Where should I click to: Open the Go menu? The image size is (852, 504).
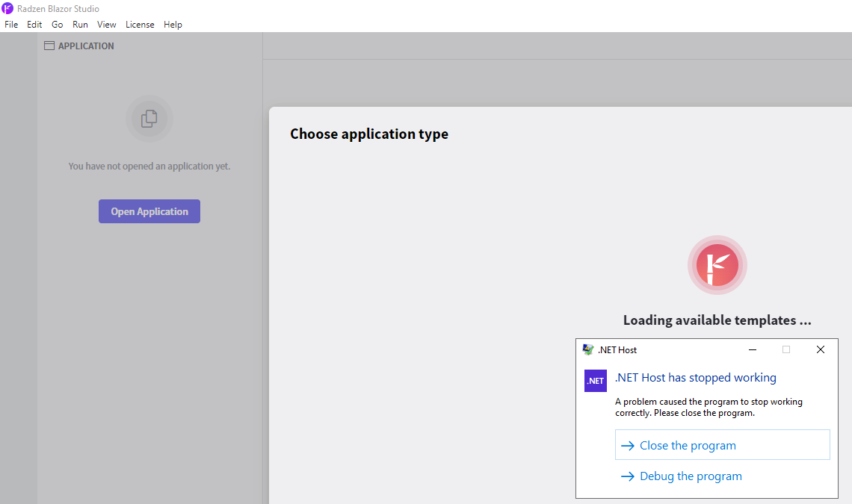click(57, 25)
